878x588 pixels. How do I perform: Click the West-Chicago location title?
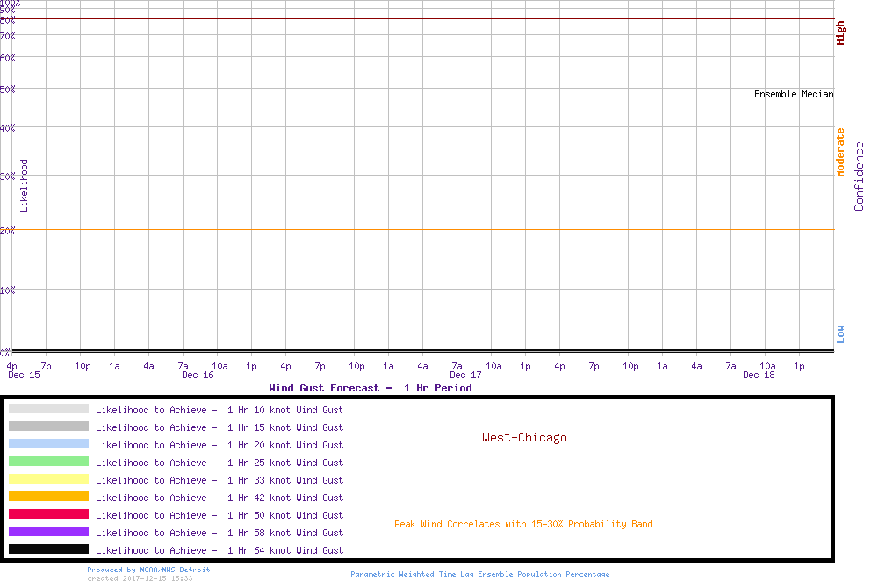(x=524, y=437)
